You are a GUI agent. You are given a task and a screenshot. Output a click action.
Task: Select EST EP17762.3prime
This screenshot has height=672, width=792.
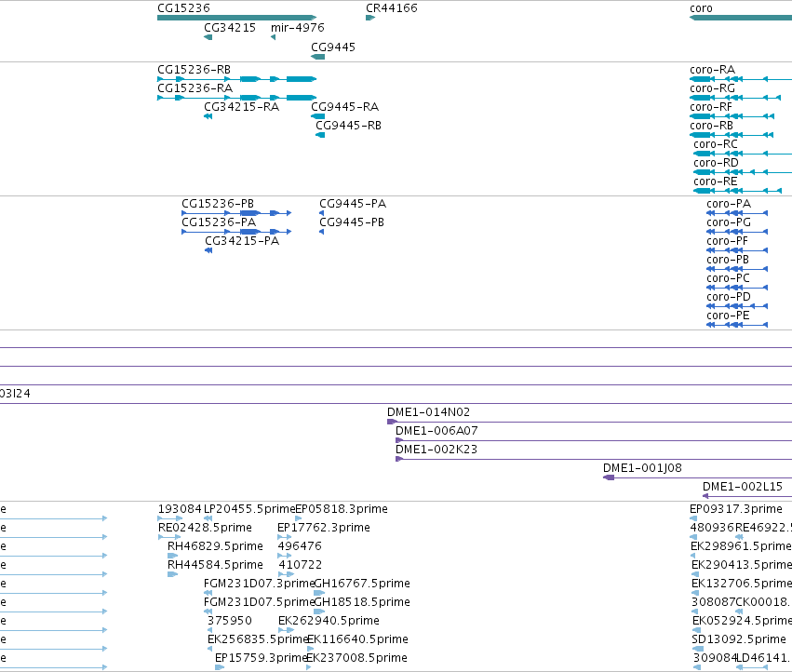click(x=285, y=537)
